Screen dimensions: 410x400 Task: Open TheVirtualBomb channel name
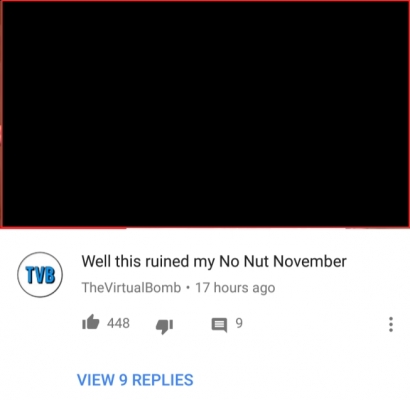coord(131,288)
